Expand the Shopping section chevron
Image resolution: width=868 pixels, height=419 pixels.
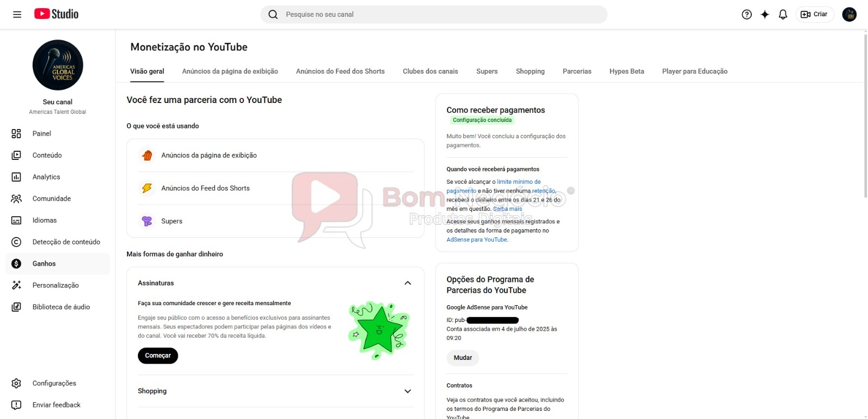407,391
